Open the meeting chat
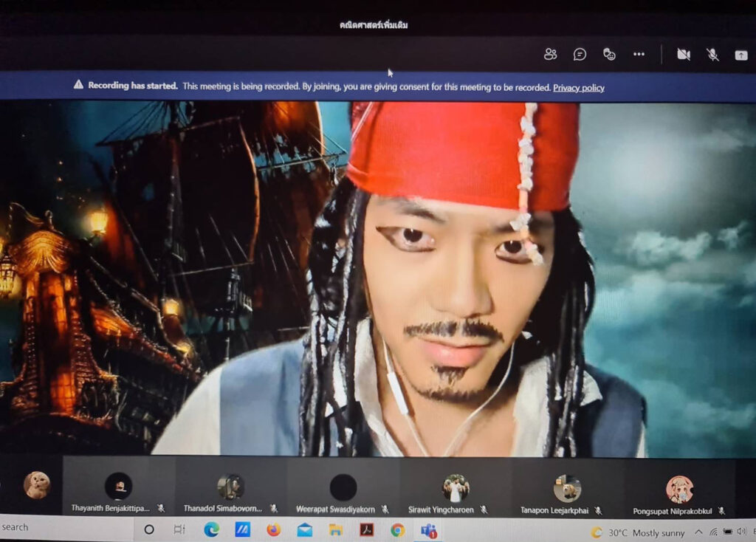 click(x=580, y=55)
